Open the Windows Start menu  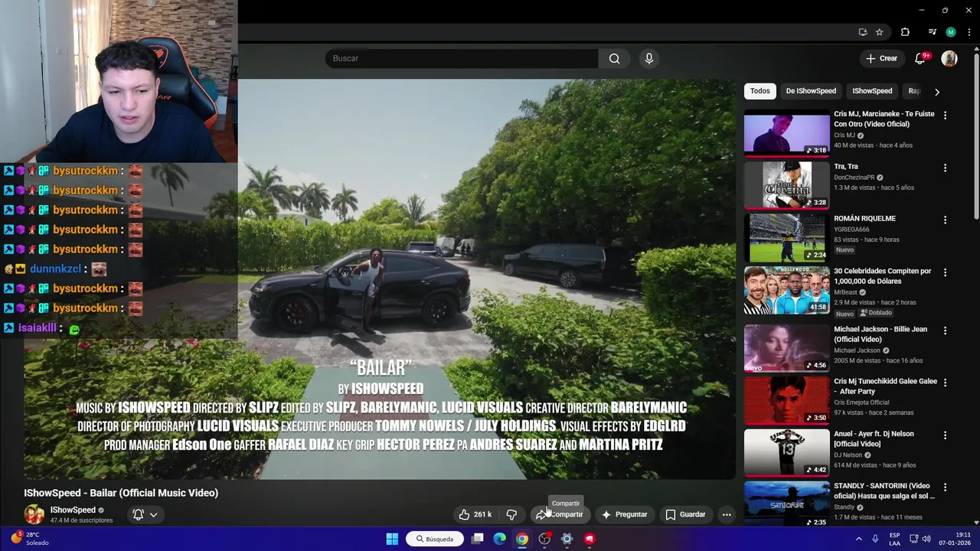pos(392,539)
